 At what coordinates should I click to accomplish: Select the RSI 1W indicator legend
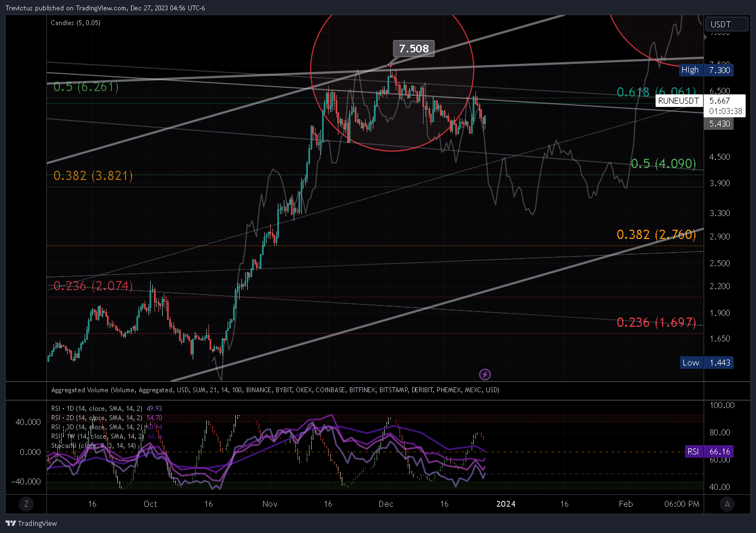107,436
